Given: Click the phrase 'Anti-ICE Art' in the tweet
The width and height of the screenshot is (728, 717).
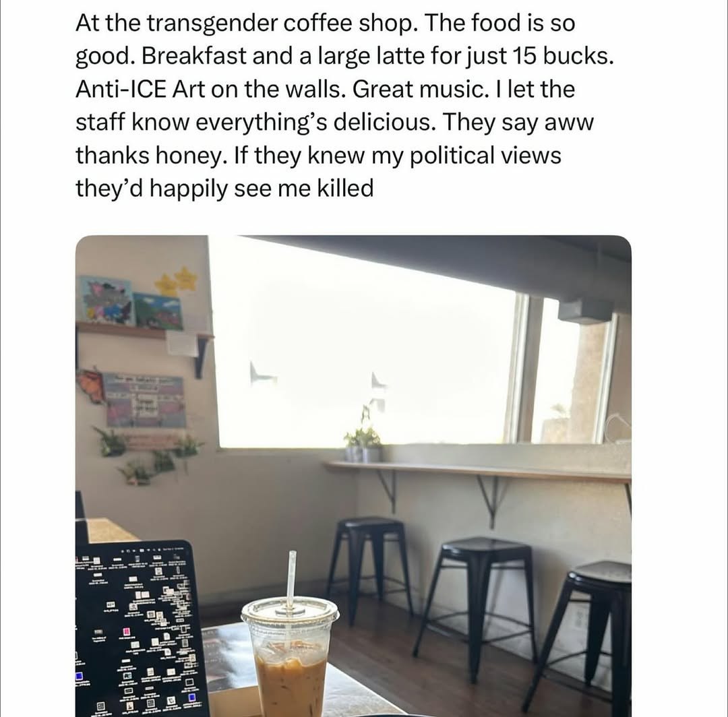Looking at the screenshot, I should click(140, 89).
